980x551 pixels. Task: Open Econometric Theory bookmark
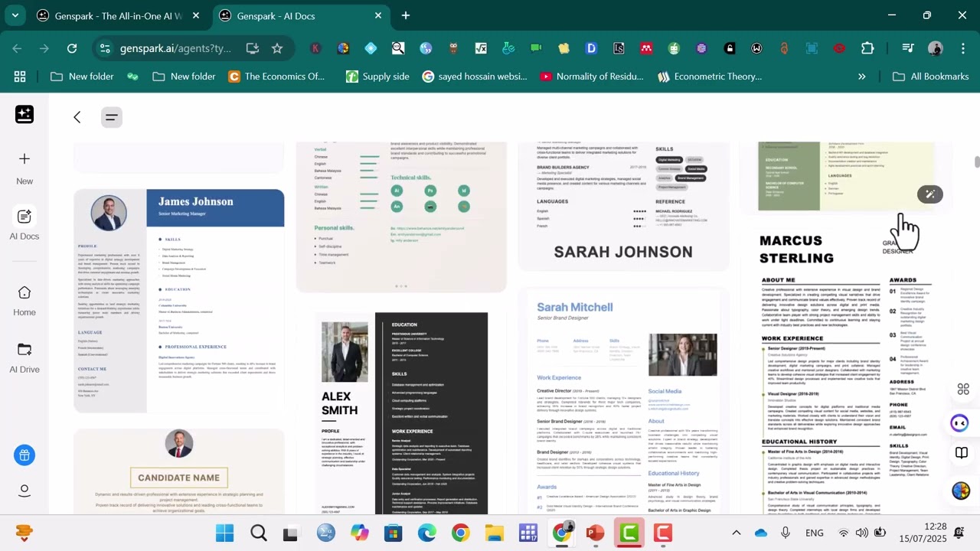(710, 77)
